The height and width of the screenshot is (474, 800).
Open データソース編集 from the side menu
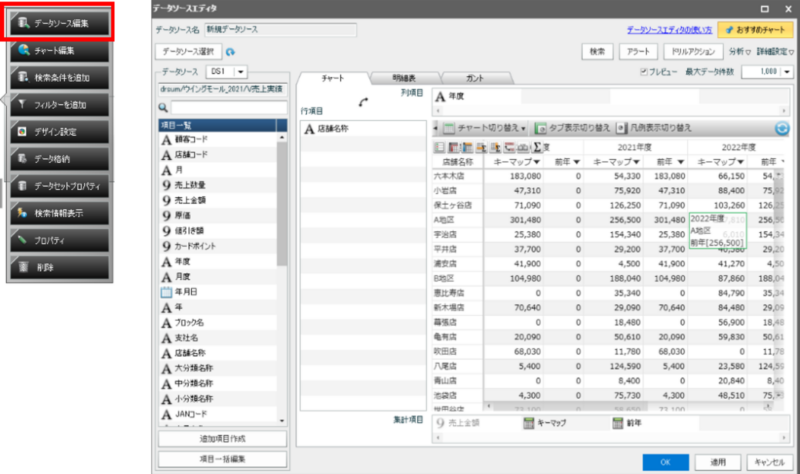pos(60,23)
